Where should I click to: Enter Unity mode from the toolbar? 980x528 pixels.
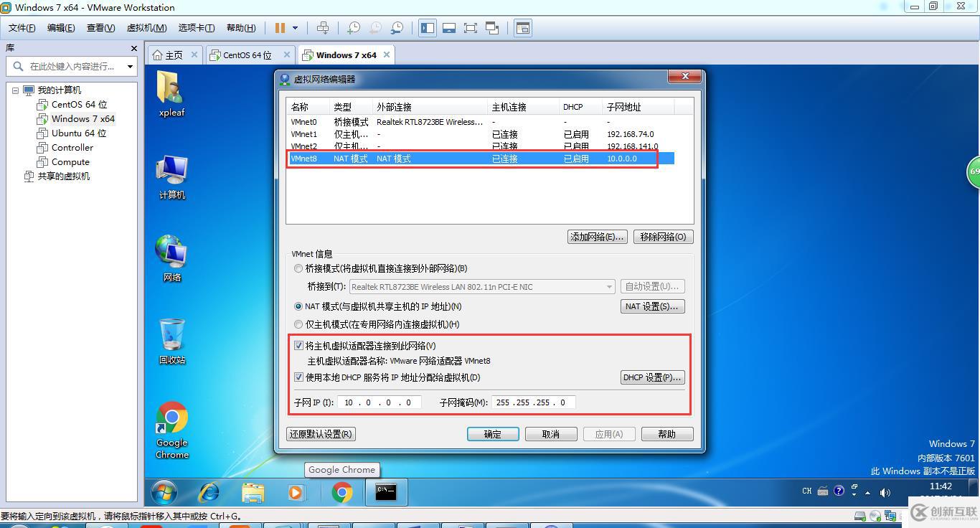click(x=492, y=28)
